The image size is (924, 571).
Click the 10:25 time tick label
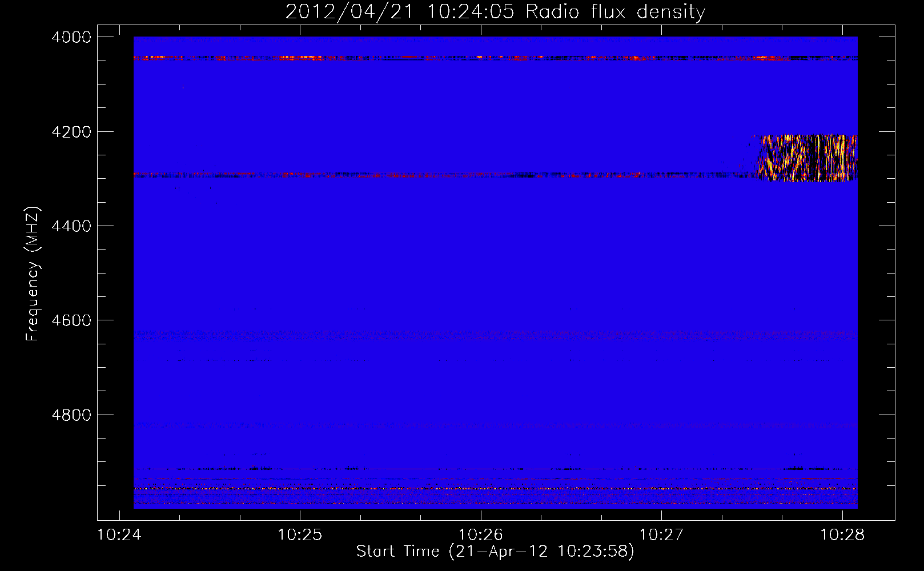pos(300,535)
